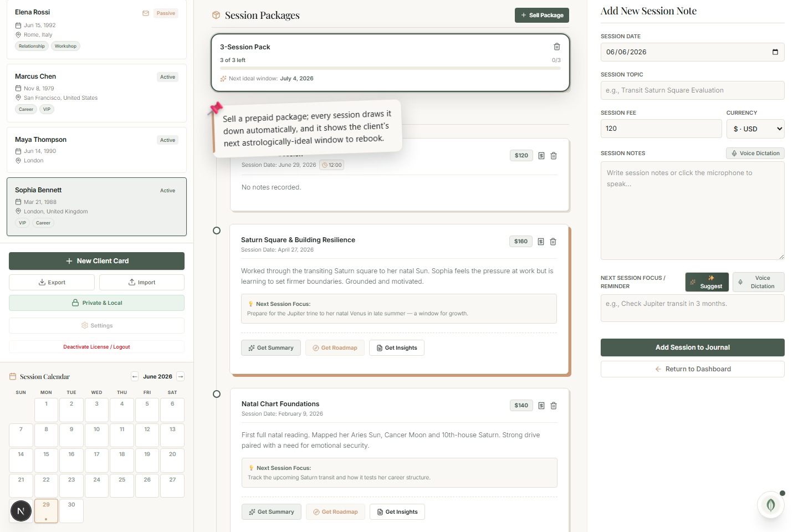Image resolution: width=798 pixels, height=532 pixels.
Task: Click the 12:00 time badge
Action: pos(332,165)
